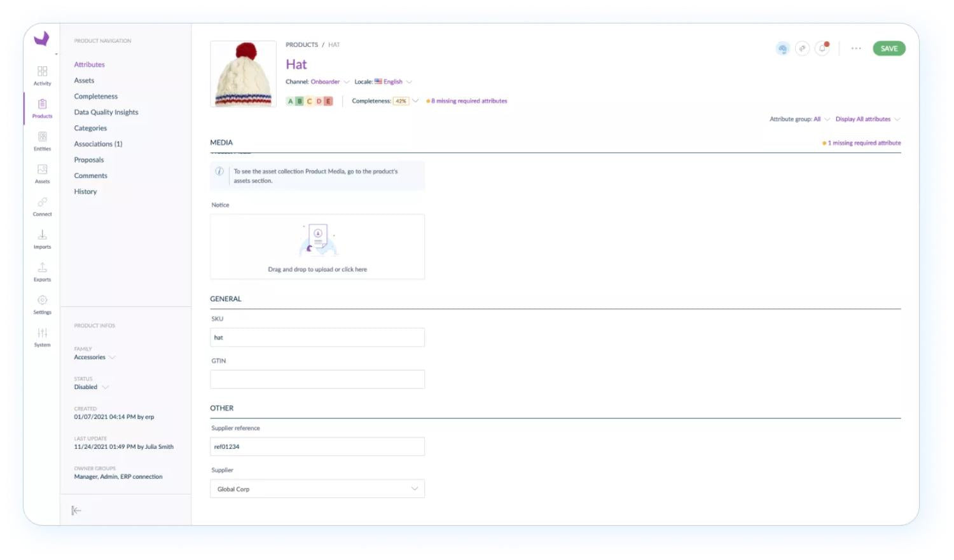
Task: Click 8 missing required attributes link
Action: click(469, 101)
